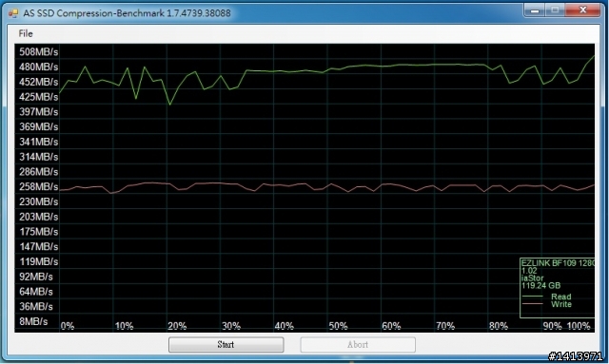Viewport: 609px width, 364px height.
Task: Click the 286MB/s axis label
Action: (x=38, y=172)
